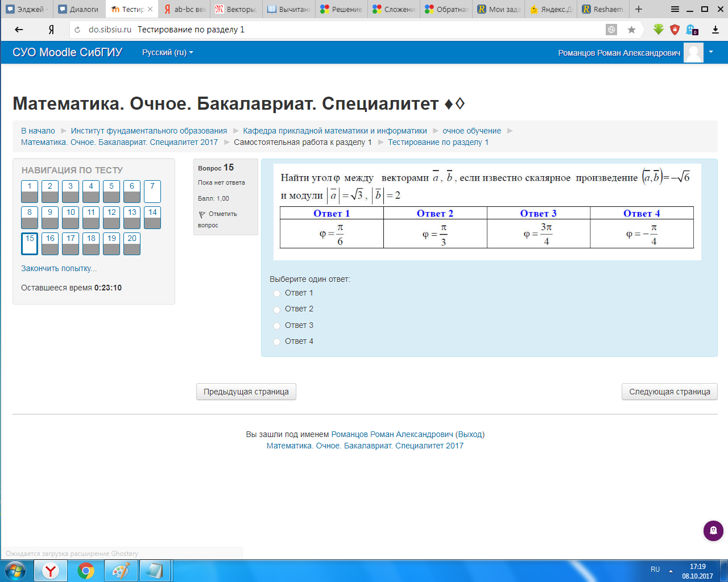Click the Yandex home icon in toolbar
Viewport: 728px width, 582px height.
(x=51, y=30)
